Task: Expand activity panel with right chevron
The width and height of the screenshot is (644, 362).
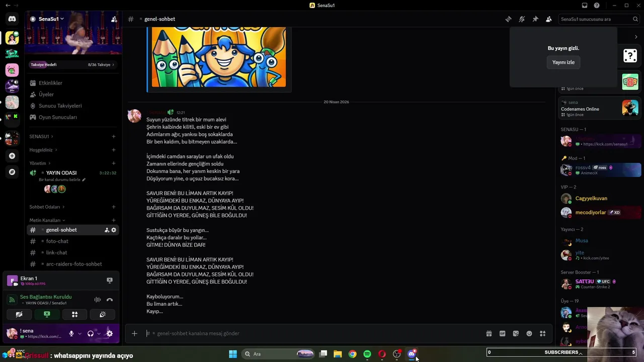Action: pyautogui.click(x=636, y=37)
